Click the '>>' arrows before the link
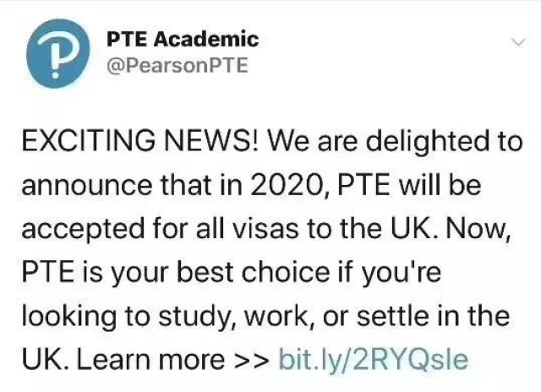The height and width of the screenshot is (392, 541). 251,360
